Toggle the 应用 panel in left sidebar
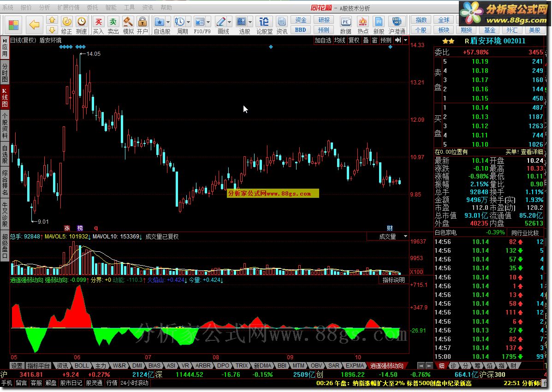The image size is (552, 392). (x=5, y=48)
